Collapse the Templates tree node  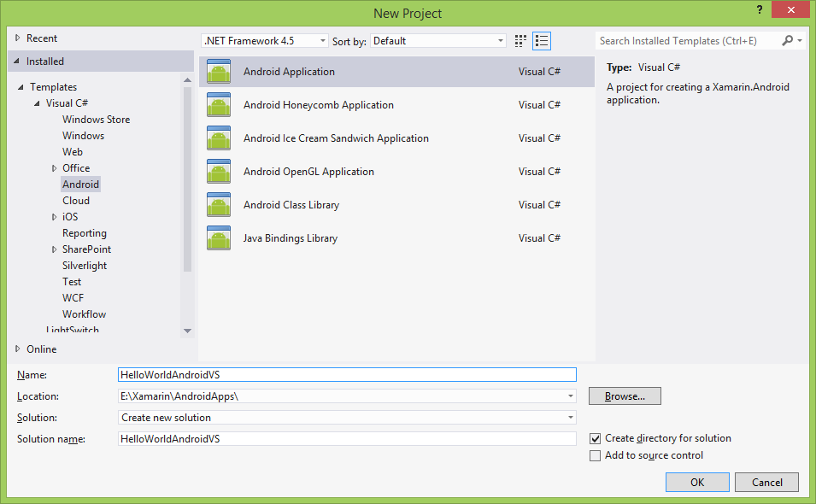click(x=21, y=87)
